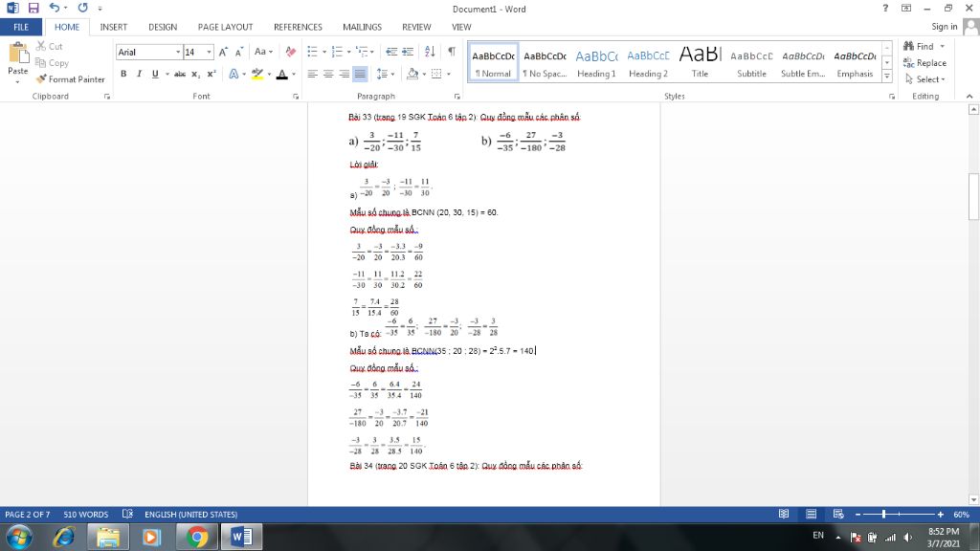
Task: Open the FILE tab
Action: [x=21, y=27]
